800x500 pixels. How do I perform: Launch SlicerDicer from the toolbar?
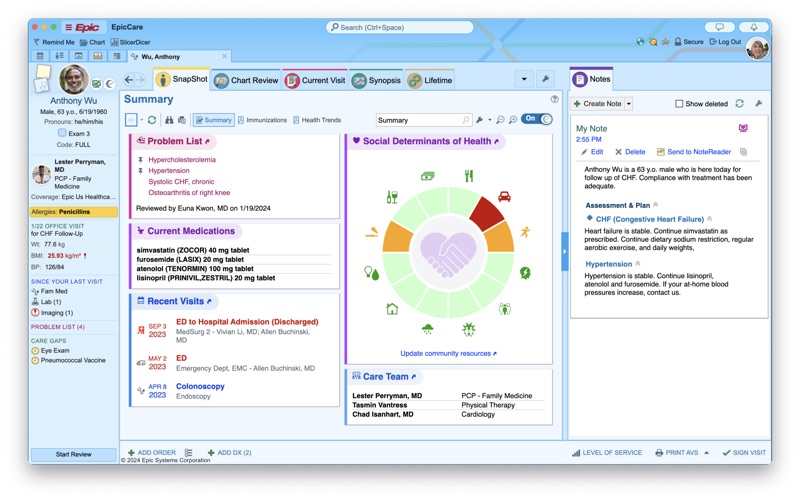click(x=130, y=42)
